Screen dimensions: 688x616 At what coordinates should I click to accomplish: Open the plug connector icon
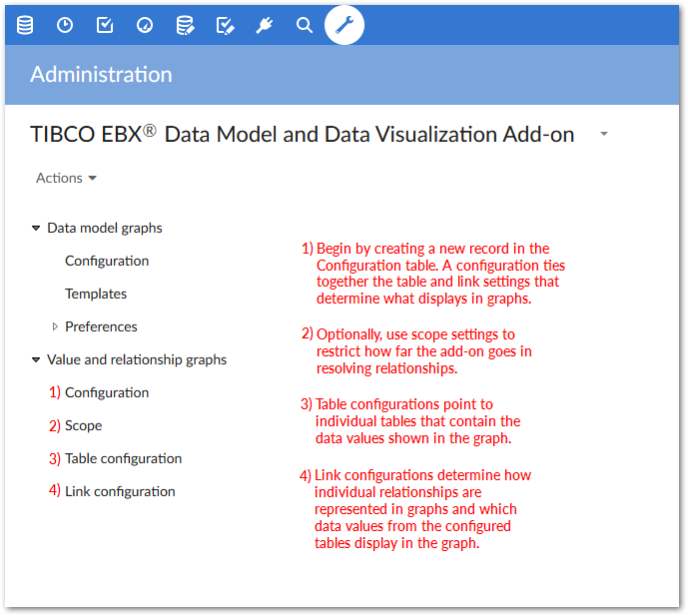tap(265, 25)
